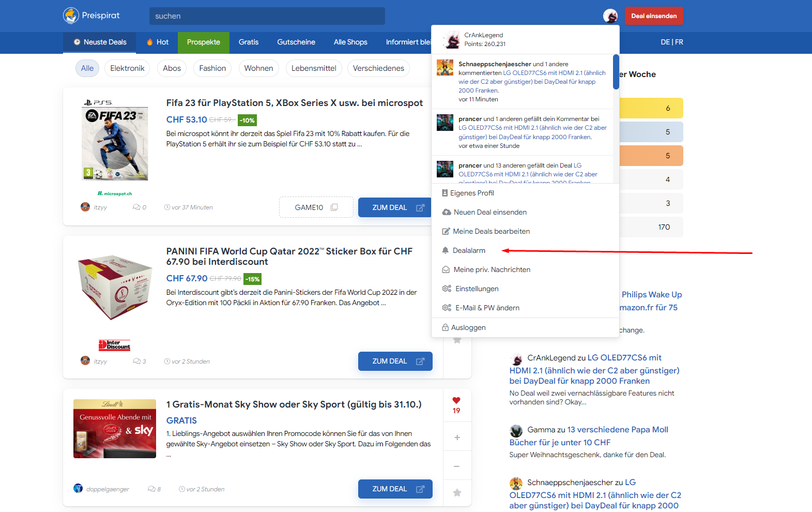Click the Preispirat logo icon
This screenshot has width=812, height=512.
pos(71,16)
